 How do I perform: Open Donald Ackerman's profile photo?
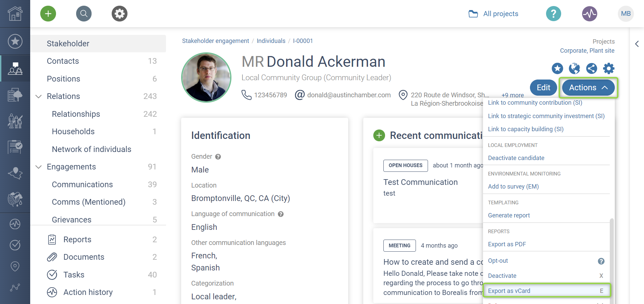pyautogui.click(x=206, y=78)
